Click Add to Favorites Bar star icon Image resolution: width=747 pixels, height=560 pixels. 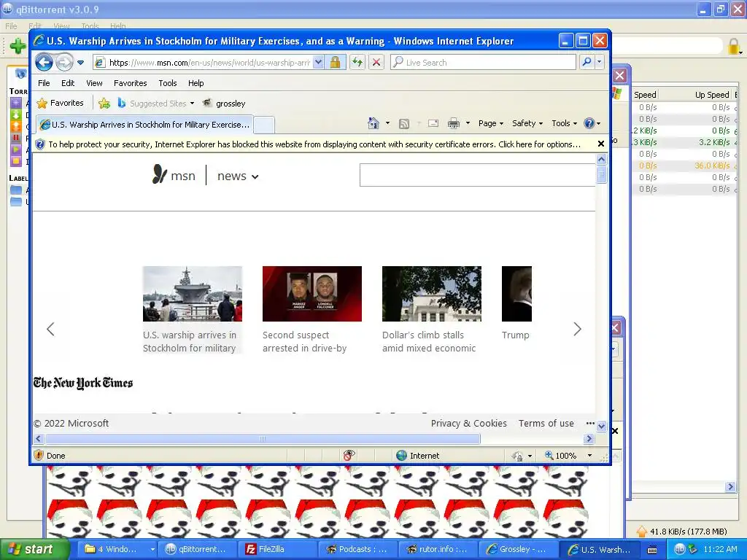[104, 103]
